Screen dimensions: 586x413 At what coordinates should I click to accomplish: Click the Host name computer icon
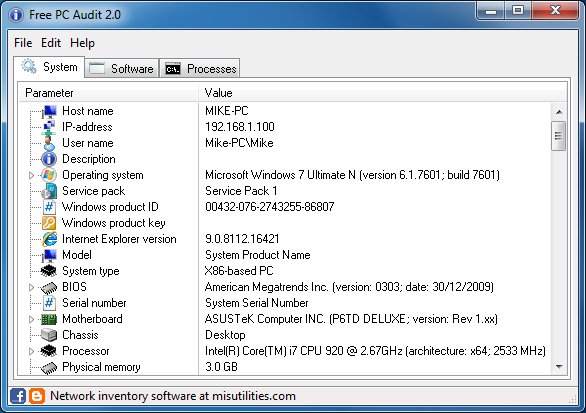pos(49,111)
